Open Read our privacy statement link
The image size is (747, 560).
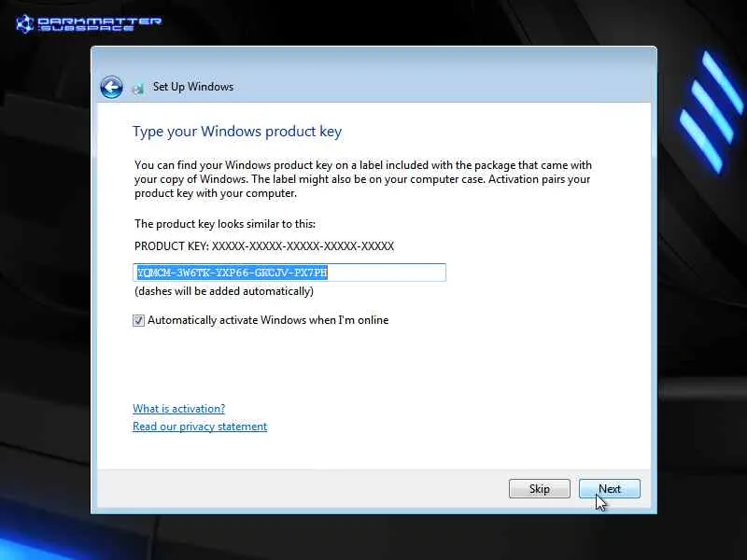[x=200, y=427]
